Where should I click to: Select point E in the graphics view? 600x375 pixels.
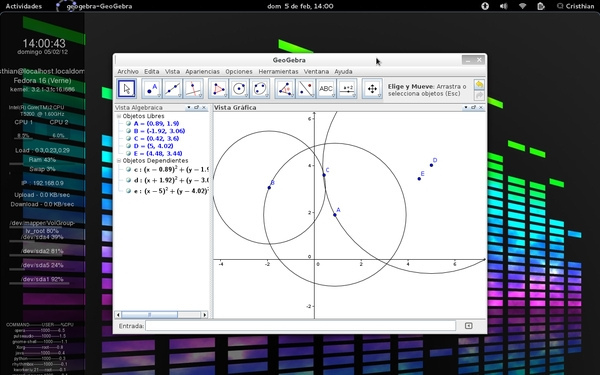419,179
